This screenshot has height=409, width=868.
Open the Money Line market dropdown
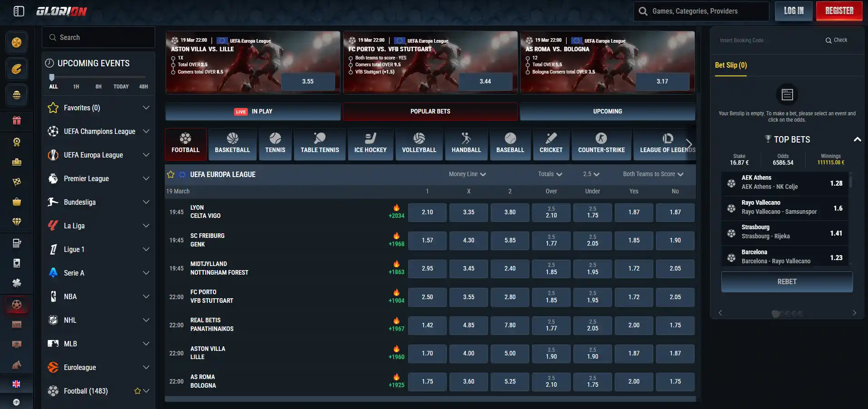(467, 174)
